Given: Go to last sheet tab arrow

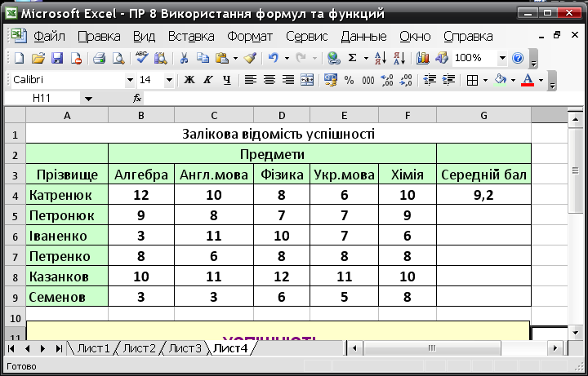Looking at the screenshot, I should coord(59,348).
